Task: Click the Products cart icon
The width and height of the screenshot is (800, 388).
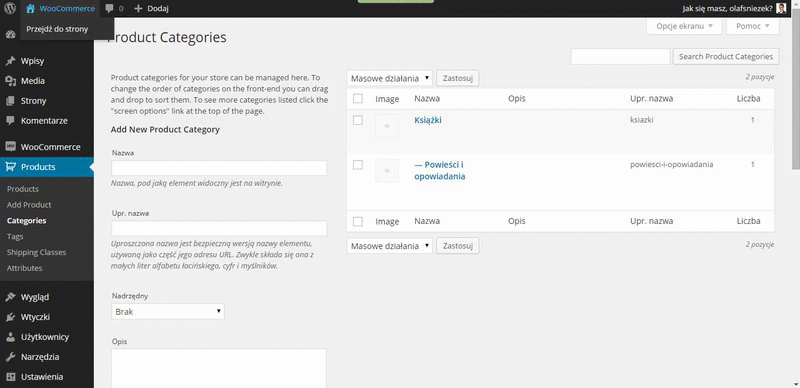Action: click(10, 166)
